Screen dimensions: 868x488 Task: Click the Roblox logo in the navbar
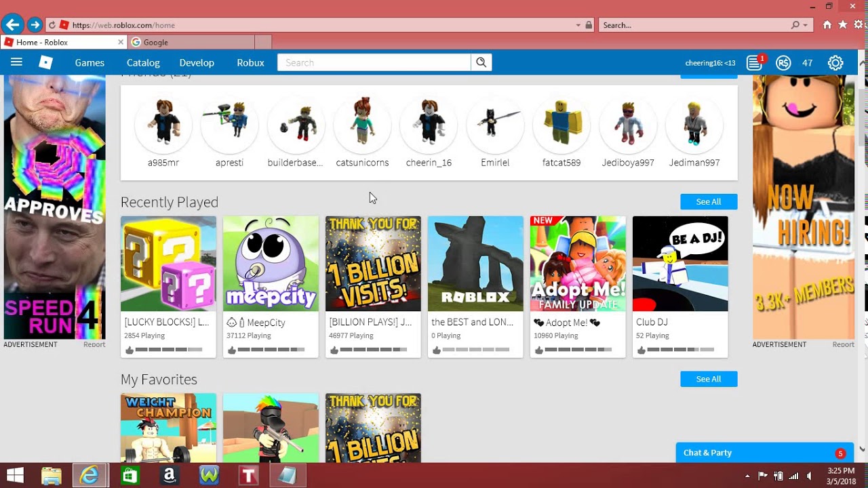[45, 62]
